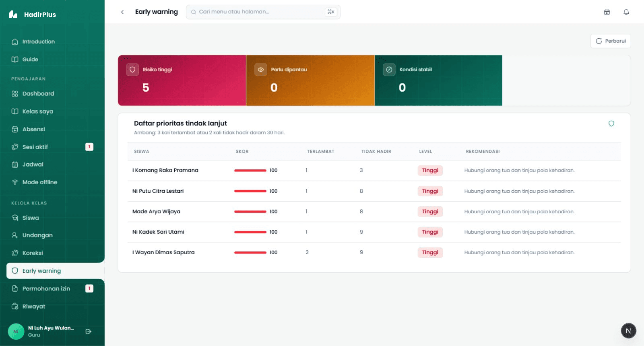Screen dimensions: 644x346
Task: Click the logout icon beside the user name
Action: point(89,332)
